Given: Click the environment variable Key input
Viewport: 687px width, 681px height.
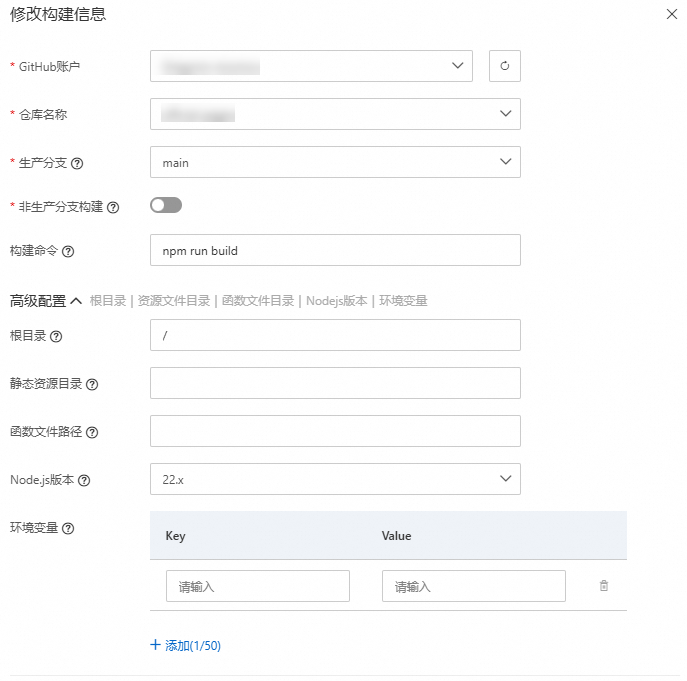Looking at the screenshot, I should [258, 586].
